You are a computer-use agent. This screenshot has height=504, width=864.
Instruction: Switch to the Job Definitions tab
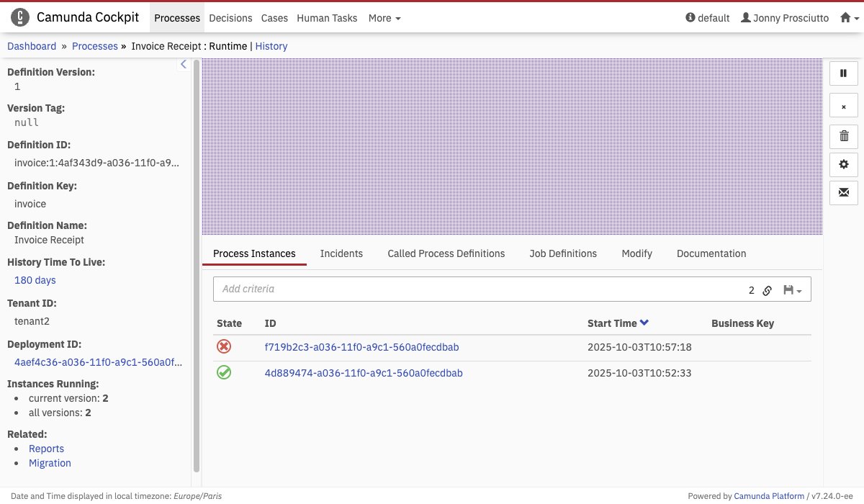pyautogui.click(x=563, y=253)
